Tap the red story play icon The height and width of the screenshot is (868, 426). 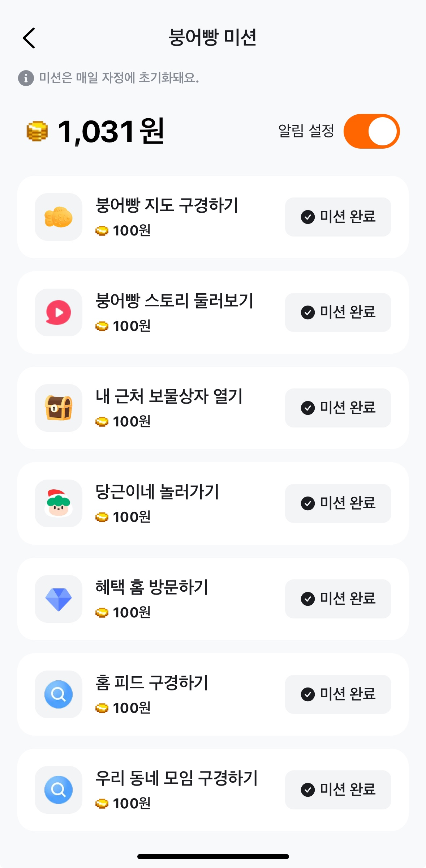[x=59, y=312]
